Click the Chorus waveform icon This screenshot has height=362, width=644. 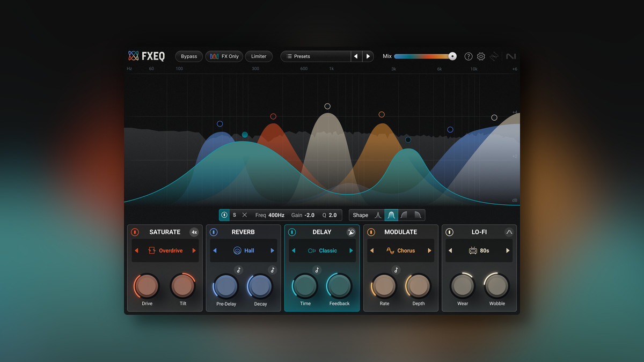[x=391, y=250]
